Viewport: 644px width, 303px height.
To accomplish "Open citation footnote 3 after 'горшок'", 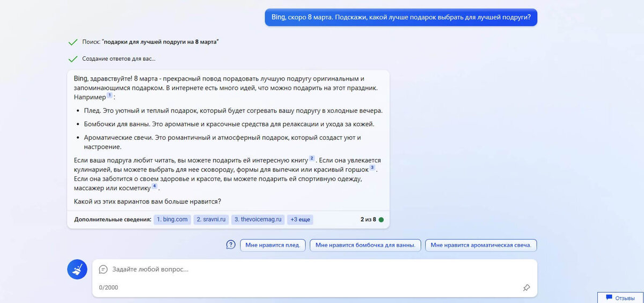I will tap(372, 168).
